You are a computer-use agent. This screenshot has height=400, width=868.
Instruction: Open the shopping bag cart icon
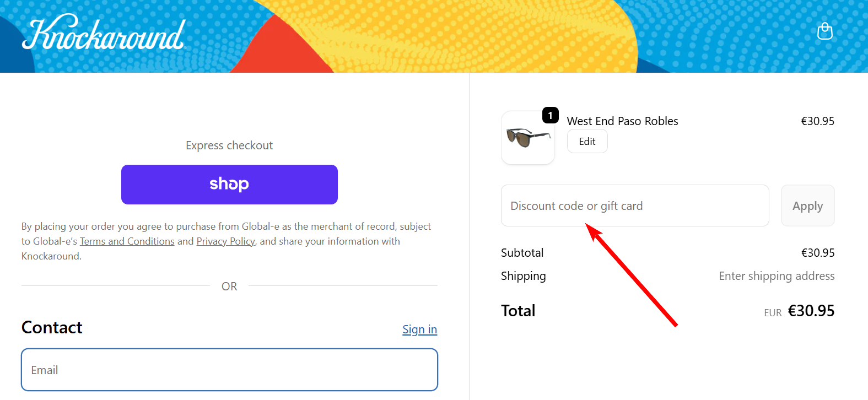point(825,31)
